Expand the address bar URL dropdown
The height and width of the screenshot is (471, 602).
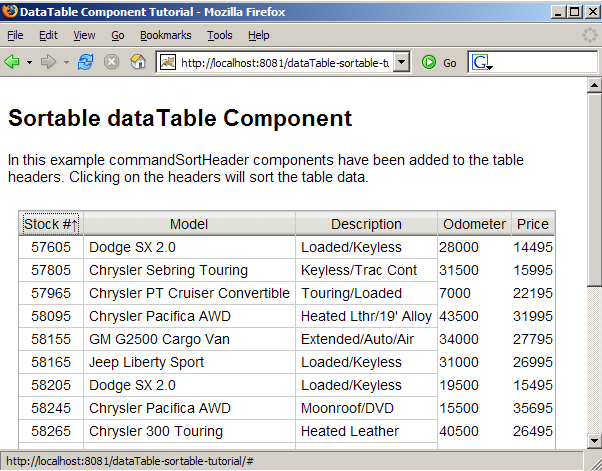pyautogui.click(x=401, y=62)
